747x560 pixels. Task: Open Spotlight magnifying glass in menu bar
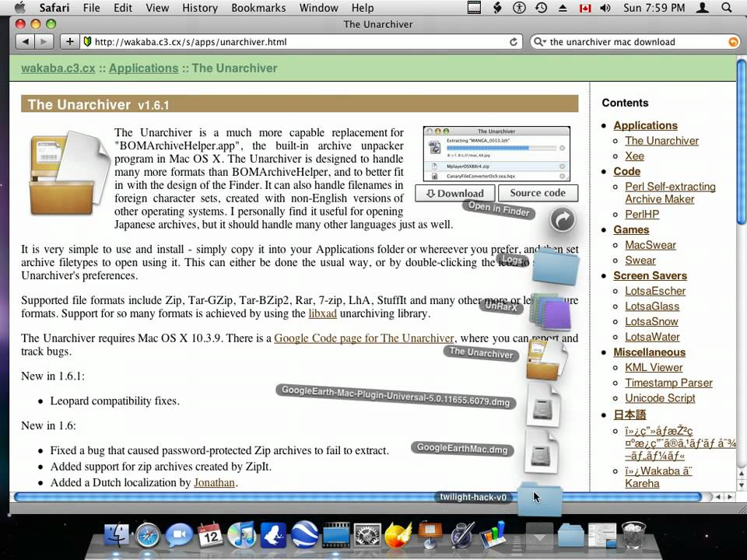[727, 8]
